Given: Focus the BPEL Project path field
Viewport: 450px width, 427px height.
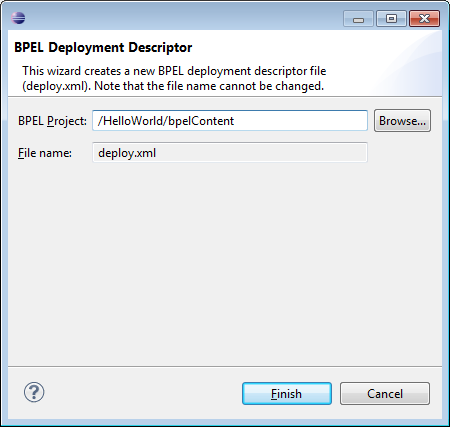Looking at the screenshot, I should pos(230,121).
